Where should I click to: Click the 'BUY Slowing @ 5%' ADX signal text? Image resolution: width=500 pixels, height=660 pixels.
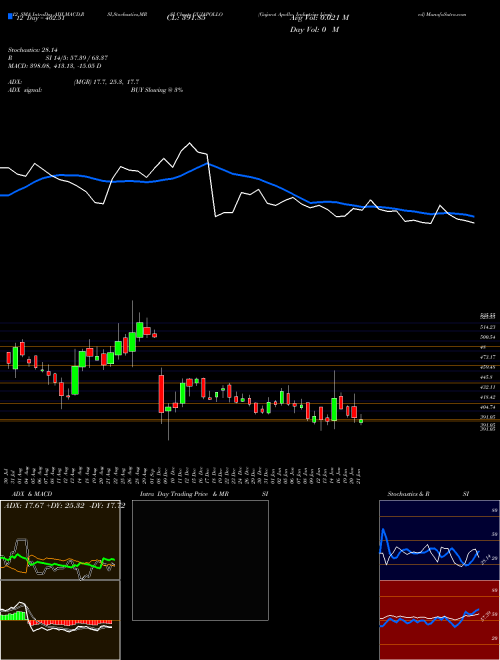[157, 90]
